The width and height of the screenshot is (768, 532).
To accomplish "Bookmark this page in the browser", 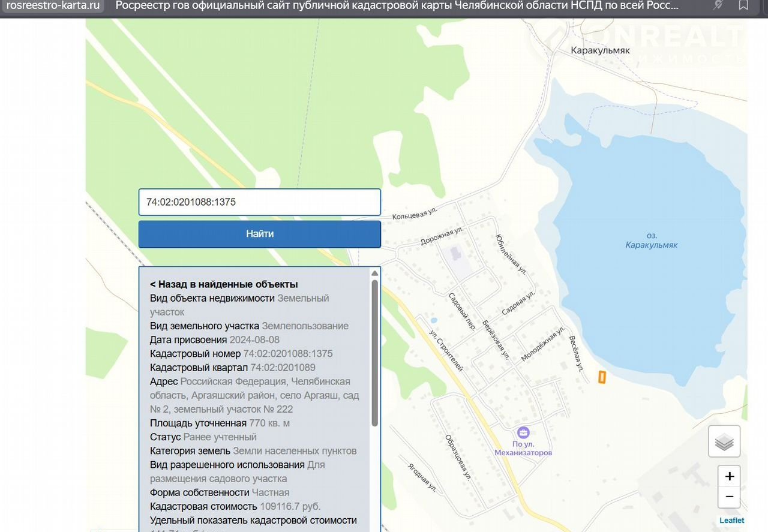I will click(743, 5).
